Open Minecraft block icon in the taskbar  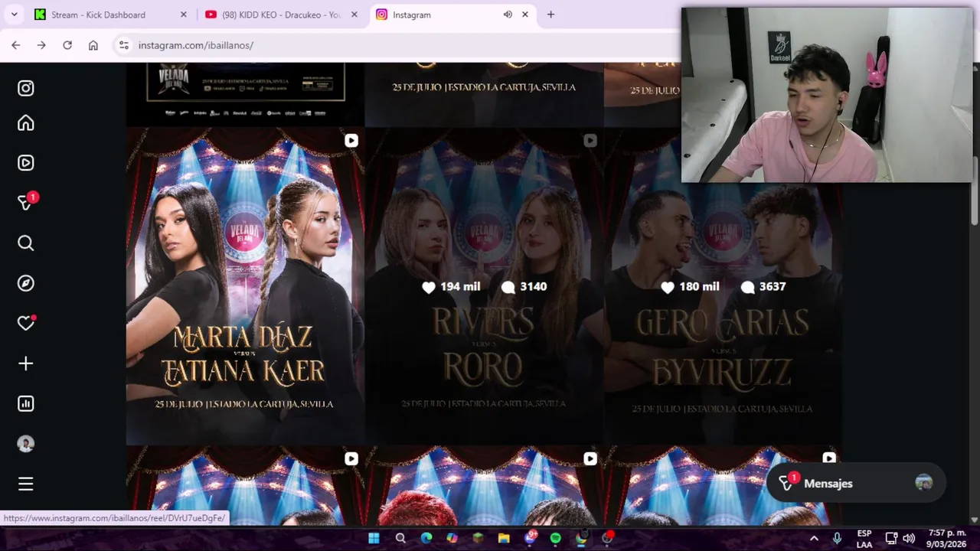tap(478, 538)
